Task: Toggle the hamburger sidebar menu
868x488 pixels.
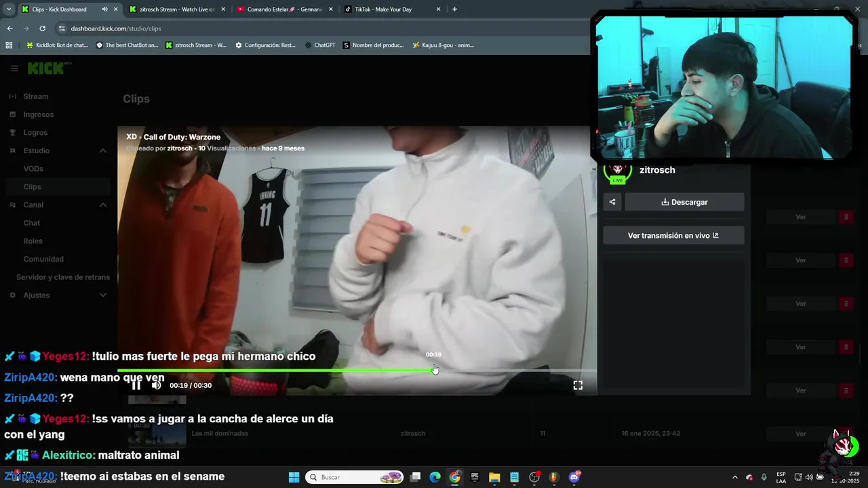Action: coord(14,68)
